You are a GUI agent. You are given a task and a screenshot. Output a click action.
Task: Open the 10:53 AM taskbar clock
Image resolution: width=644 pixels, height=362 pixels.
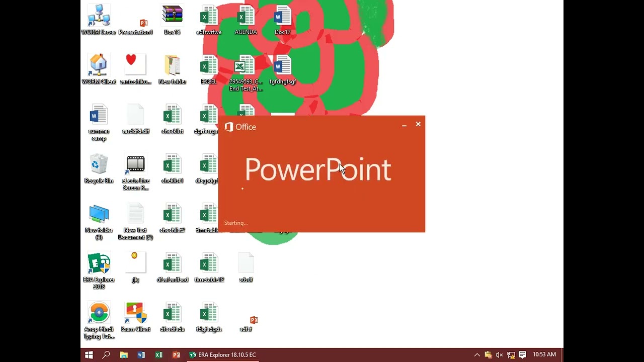coord(544,355)
